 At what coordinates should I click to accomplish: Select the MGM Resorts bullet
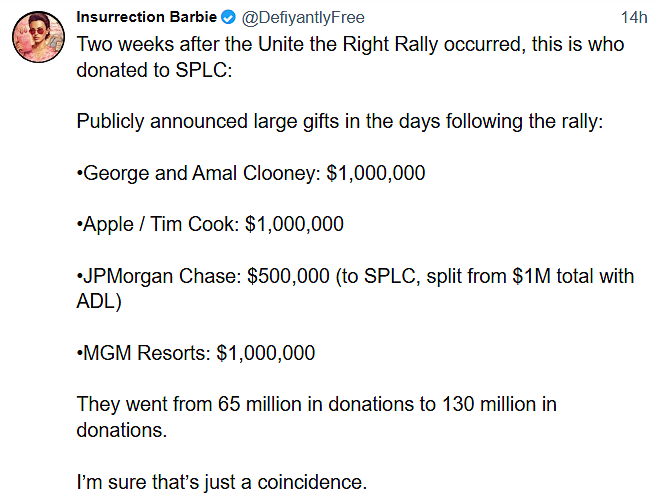(196, 353)
